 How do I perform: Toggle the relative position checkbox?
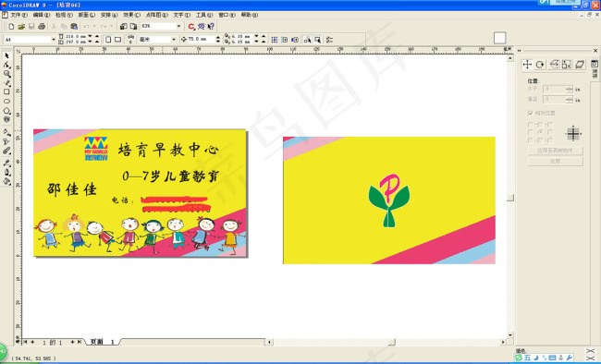pyautogui.click(x=530, y=113)
